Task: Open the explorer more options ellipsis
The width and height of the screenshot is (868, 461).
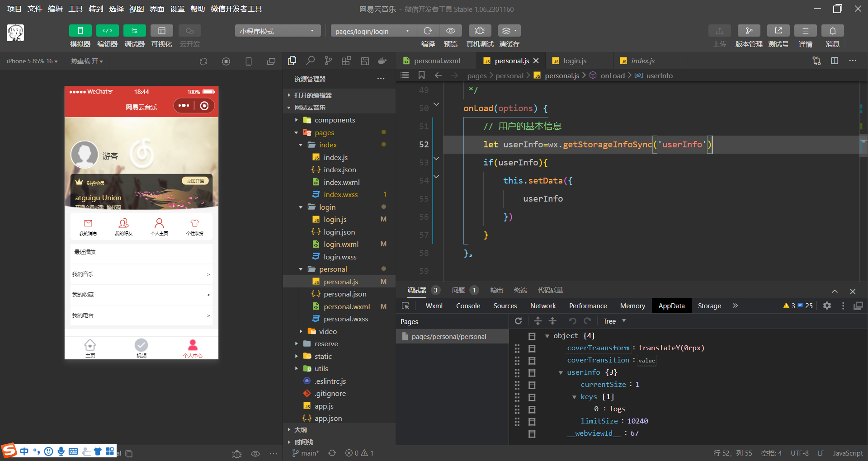Action: tap(381, 79)
